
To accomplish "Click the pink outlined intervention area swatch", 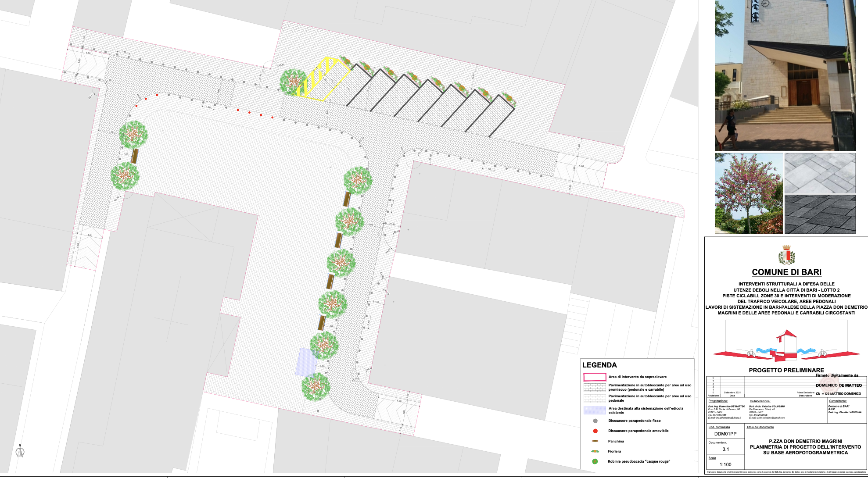I will [595, 377].
